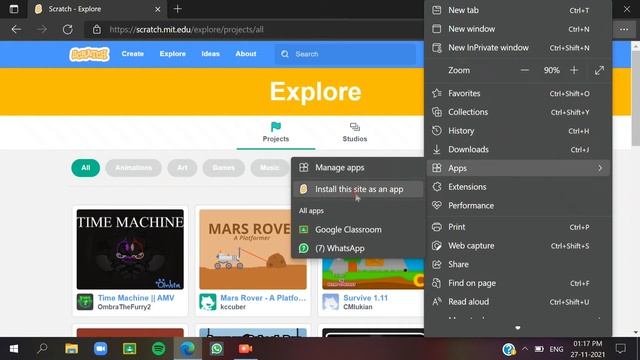Open the tab actions menu icon
The image size is (640, 360).
point(13,9)
